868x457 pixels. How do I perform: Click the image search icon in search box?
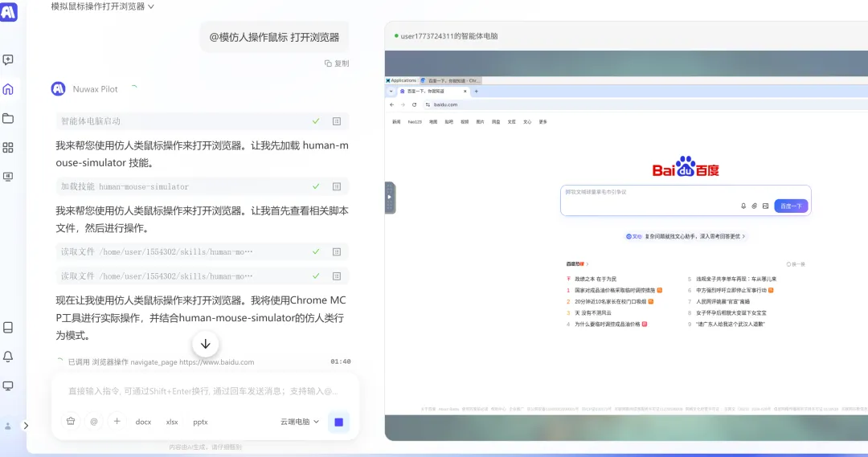(766, 206)
